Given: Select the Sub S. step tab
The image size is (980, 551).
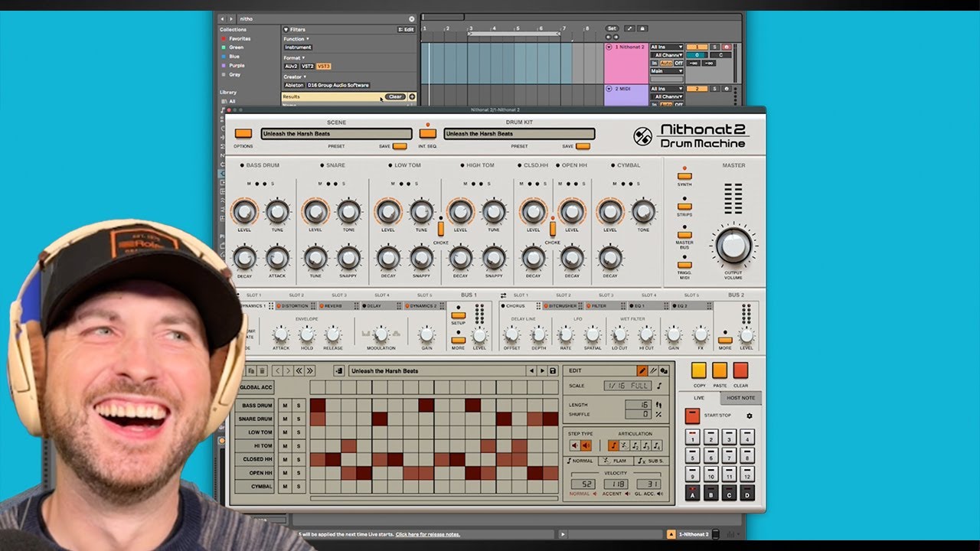Looking at the screenshot, I should point(651,461).
